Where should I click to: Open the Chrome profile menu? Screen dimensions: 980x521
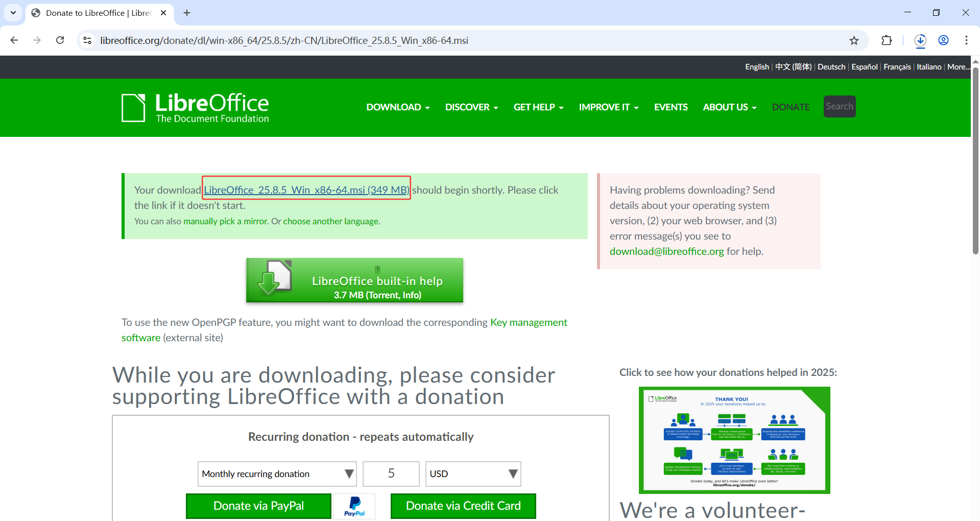click(x=943, y=40)
